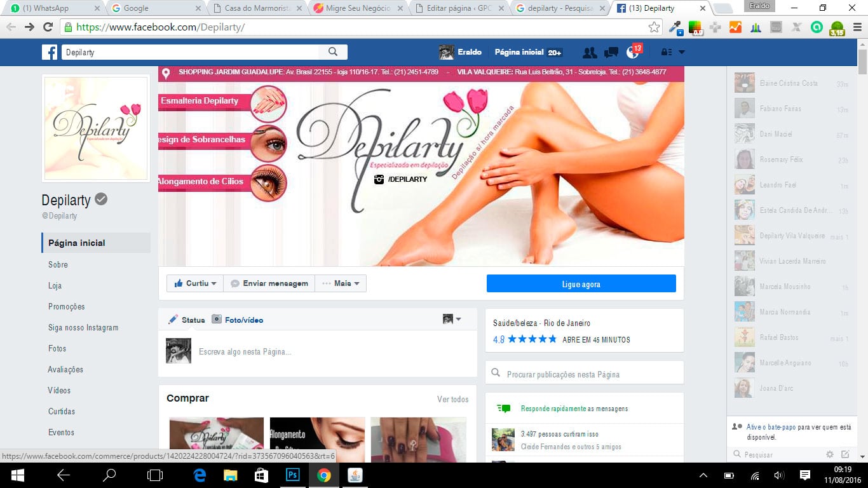Click the verified badge next to Depilarty
868x488 pixels.
pos(101,200)
